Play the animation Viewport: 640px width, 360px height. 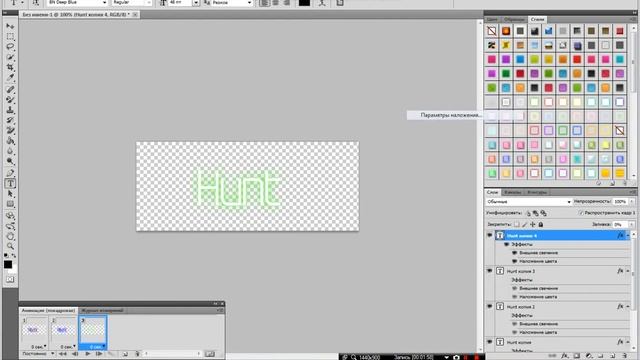point(87,354)
